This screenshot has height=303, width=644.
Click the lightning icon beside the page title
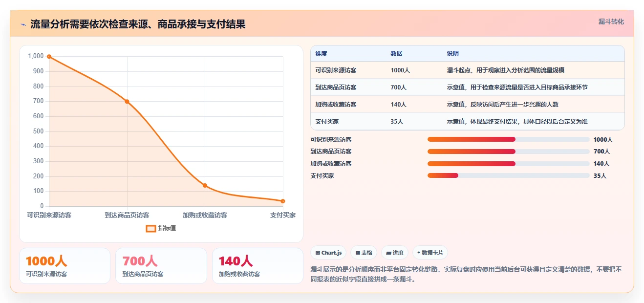[x=23, y=24]
